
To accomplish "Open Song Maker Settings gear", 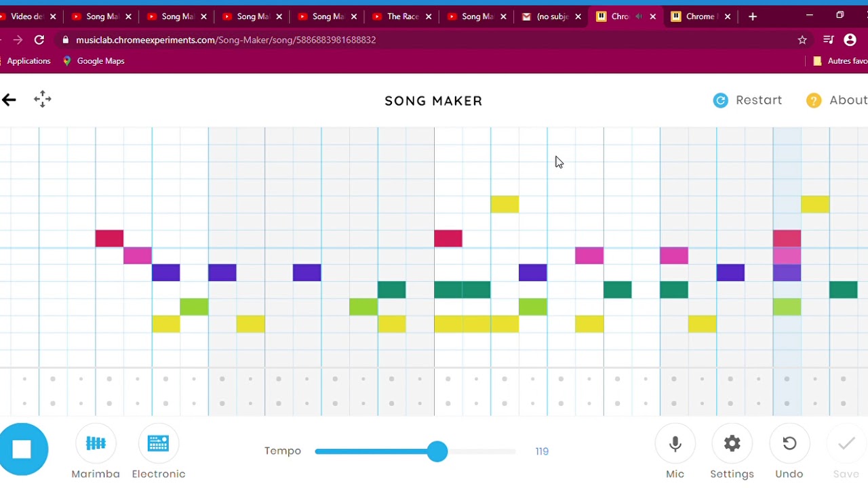I will pos(732,445).
